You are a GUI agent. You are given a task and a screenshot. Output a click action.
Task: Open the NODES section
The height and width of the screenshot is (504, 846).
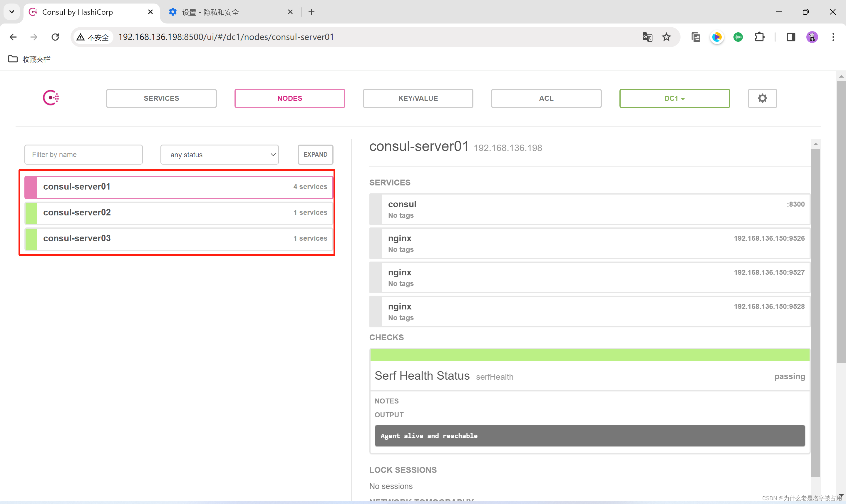pyautogui.click(x=289, y=98)
